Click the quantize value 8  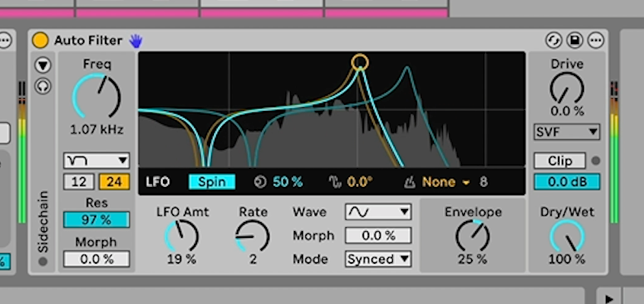pyautogui.click(x=483, y=182)
